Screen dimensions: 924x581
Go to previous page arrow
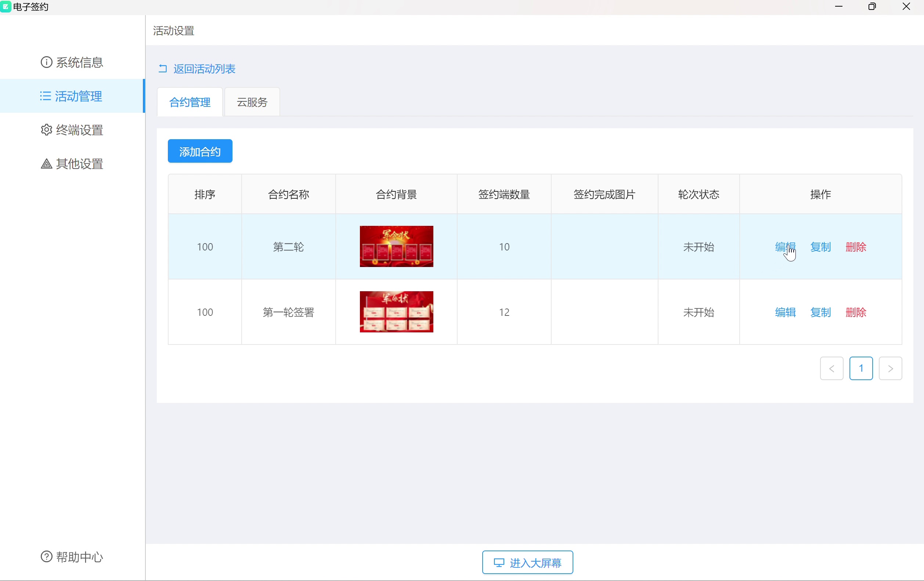click(831, 368)
